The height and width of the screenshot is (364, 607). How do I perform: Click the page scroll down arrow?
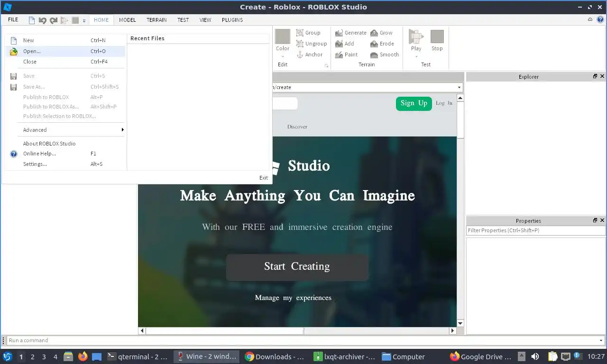coord(460,323)
